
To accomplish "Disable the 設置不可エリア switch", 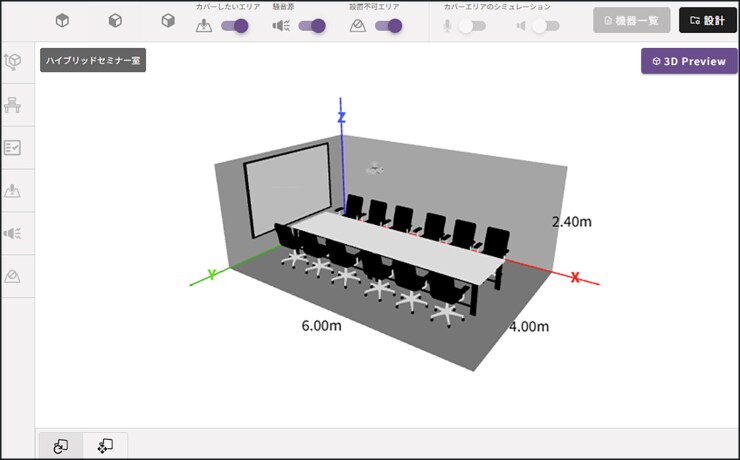I will [388, 26].
